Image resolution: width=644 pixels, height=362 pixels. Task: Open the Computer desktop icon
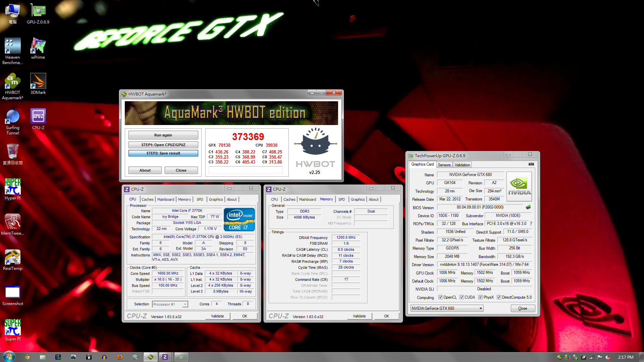click(x=12, y=13)
